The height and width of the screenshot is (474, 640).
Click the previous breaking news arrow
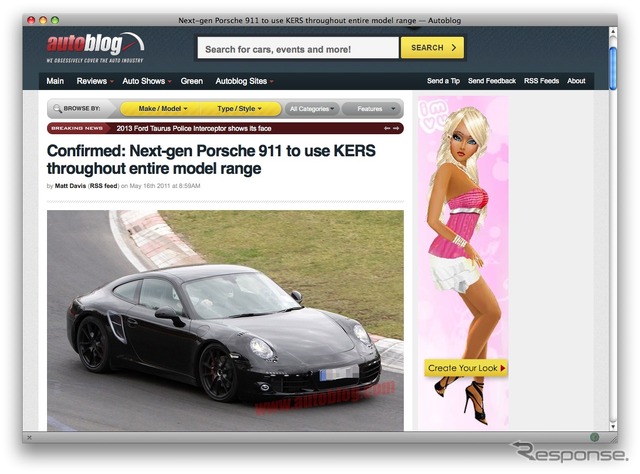(x=387, y=128)
